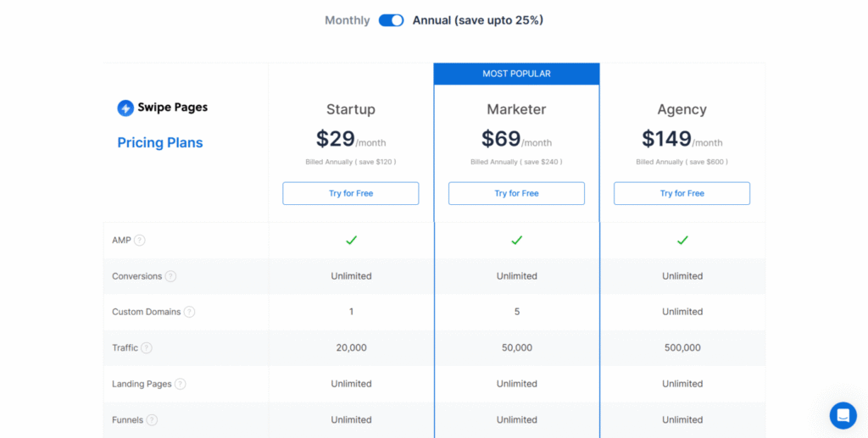
Task: Click the AMP checkmark under Startup
Action: tap(351, 240)
